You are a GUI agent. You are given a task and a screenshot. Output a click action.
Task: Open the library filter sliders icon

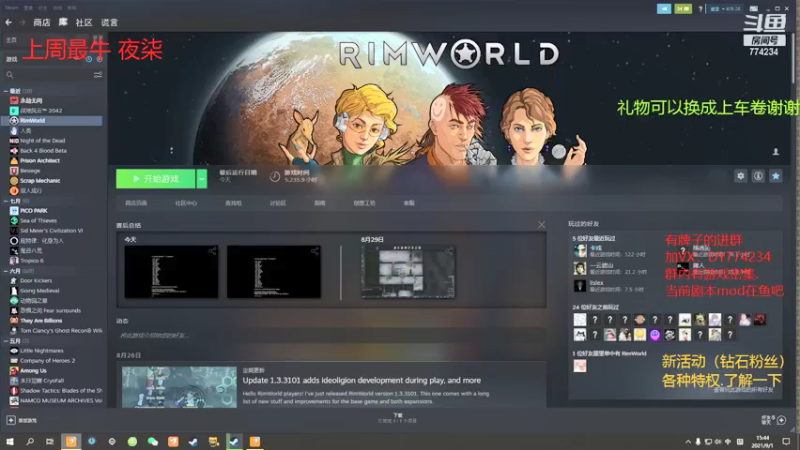pyautogui.click(x=98, y=75)
